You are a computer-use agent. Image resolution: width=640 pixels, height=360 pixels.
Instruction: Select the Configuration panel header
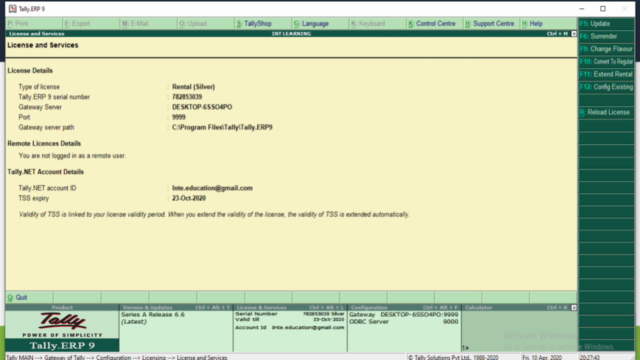[x=404, y=307]
